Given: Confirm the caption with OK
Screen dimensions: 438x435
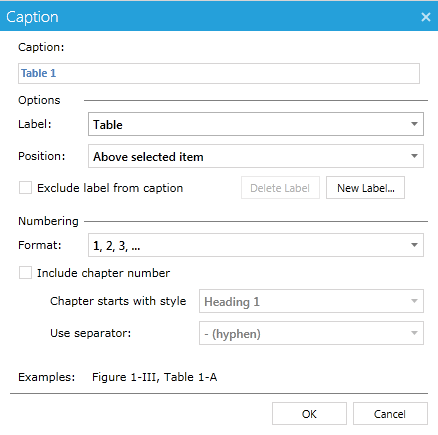Looking at the screenshot, I should pyautogui.click(x=309, y=414).
